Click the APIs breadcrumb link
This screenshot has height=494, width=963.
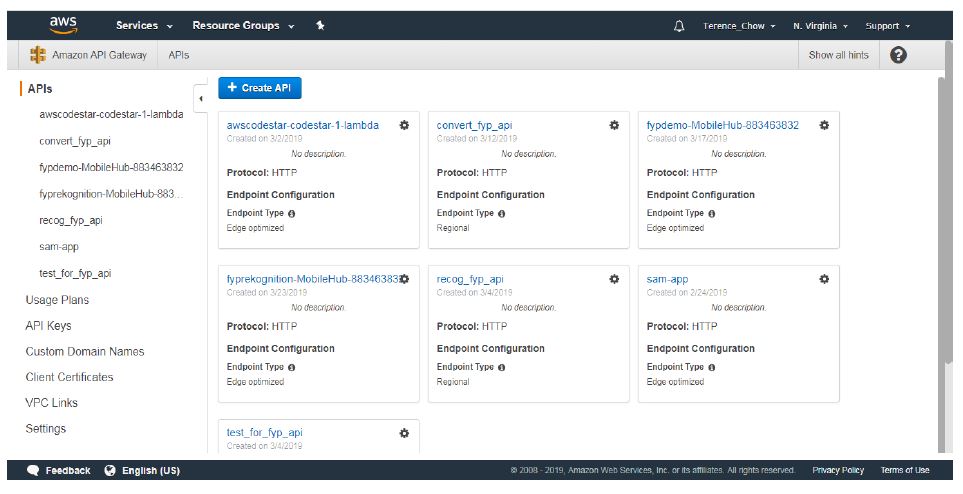[x=179, y=55]
